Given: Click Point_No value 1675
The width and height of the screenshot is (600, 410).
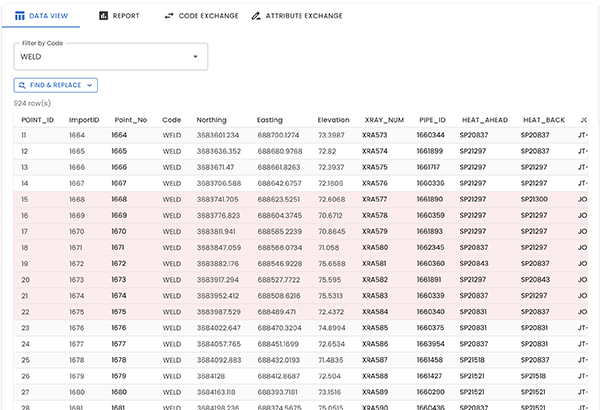Looking at the screenshot, I should pos(119,312).
